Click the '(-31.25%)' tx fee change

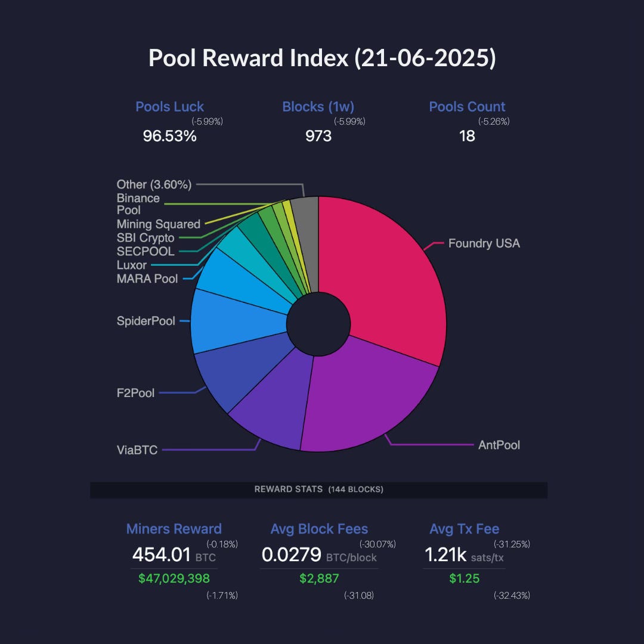tap(512, 544)
